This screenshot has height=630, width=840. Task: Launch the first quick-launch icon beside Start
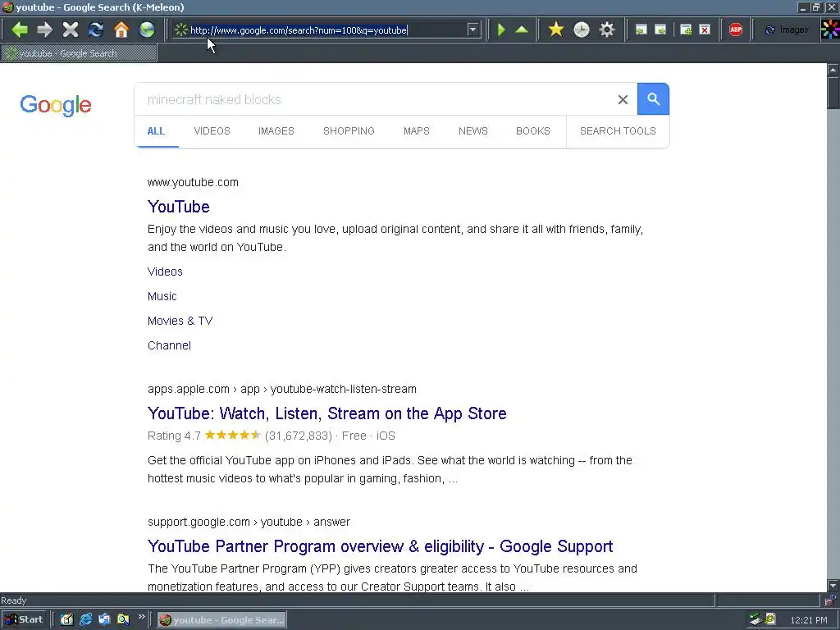click(x=66, y=620)
